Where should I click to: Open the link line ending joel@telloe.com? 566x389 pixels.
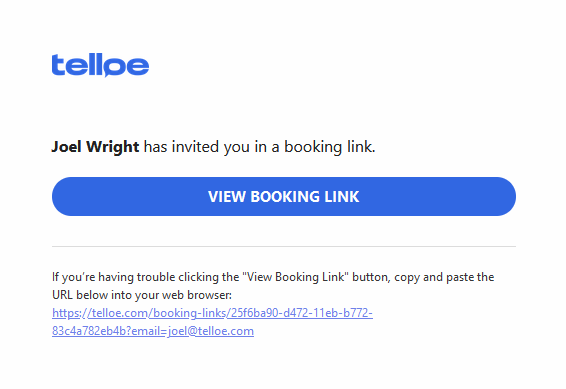tap(153, 331)
